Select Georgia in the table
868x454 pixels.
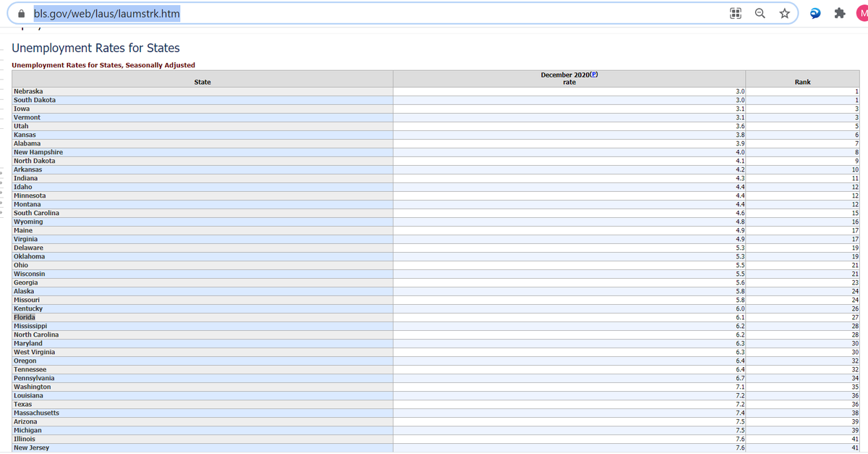(27, 282)
